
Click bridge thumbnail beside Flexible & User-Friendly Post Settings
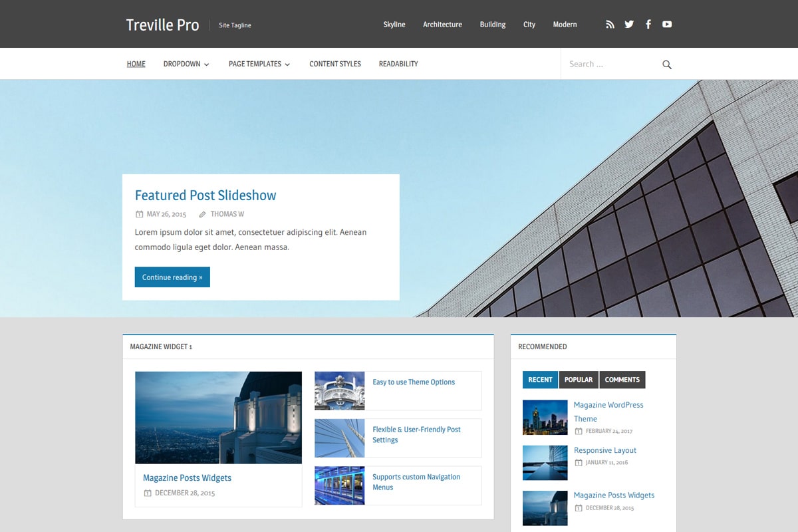point(340,438)
